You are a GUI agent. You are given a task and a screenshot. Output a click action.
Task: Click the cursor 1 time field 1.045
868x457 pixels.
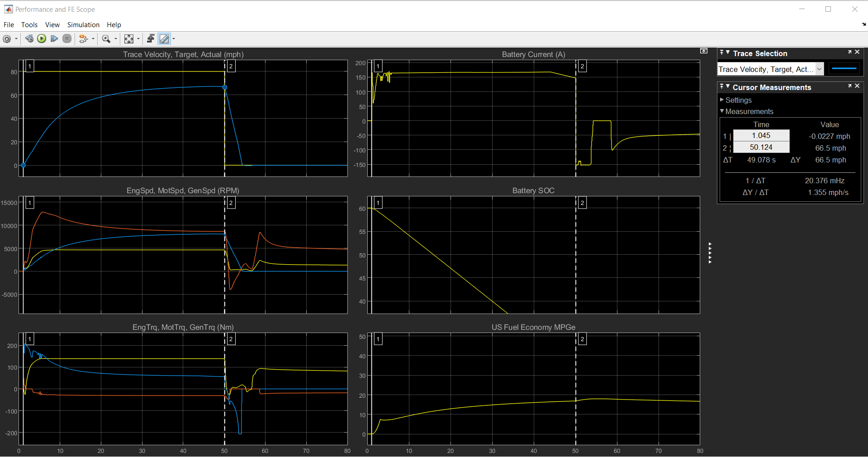tap(761, 136)
